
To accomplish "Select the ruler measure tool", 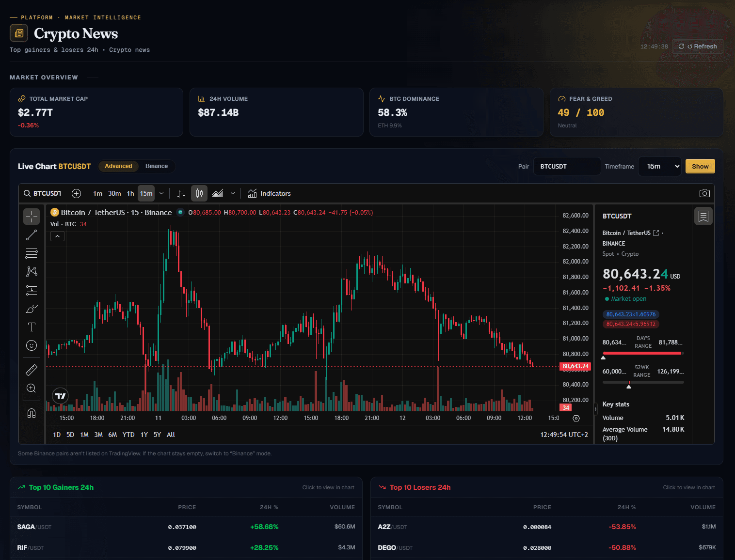I will [32, 370].
